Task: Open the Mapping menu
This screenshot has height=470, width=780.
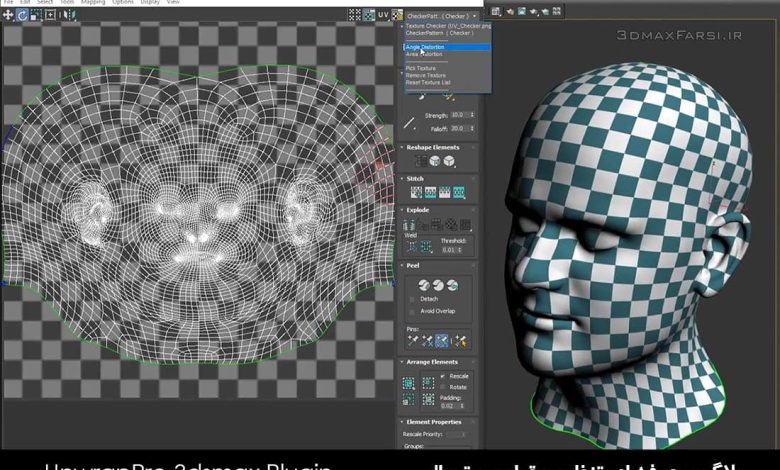Action: pyautogui.click(x=95, y=2)
